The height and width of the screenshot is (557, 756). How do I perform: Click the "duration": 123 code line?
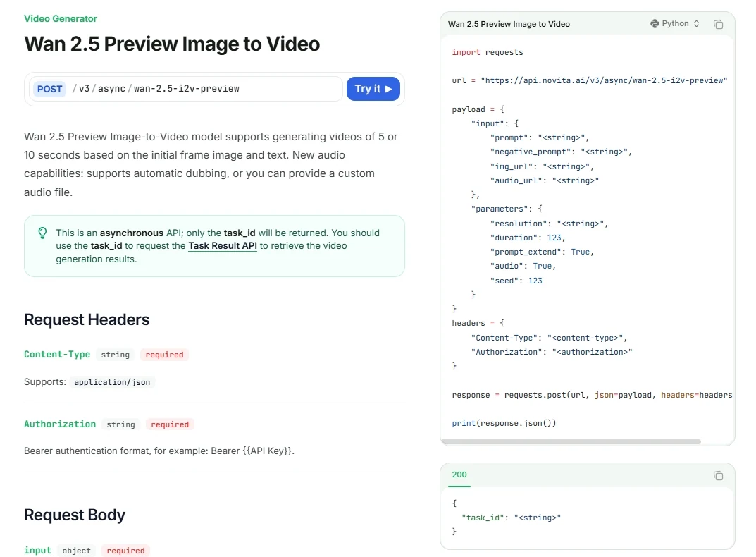[528, 238]
